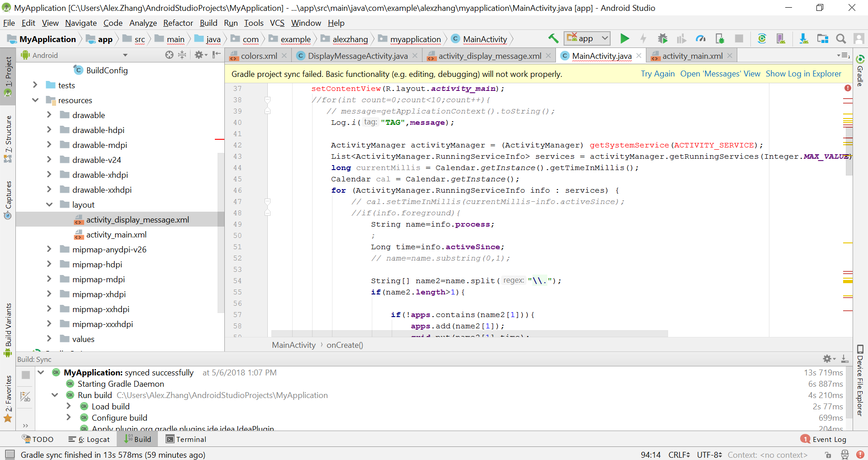Toggle the Profile app chart icon

point(681,39)
